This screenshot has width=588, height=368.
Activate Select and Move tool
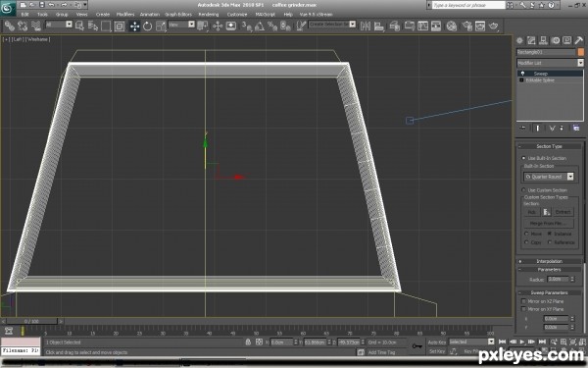(134, 26)
